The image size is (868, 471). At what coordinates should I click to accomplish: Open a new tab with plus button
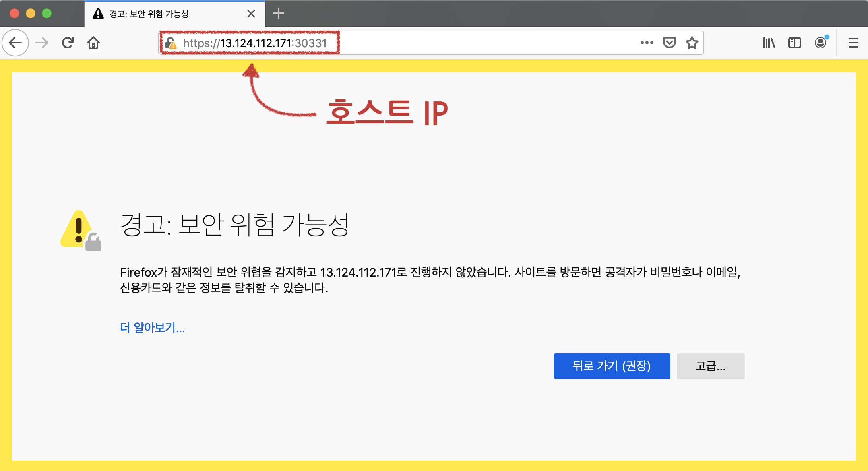279,14
